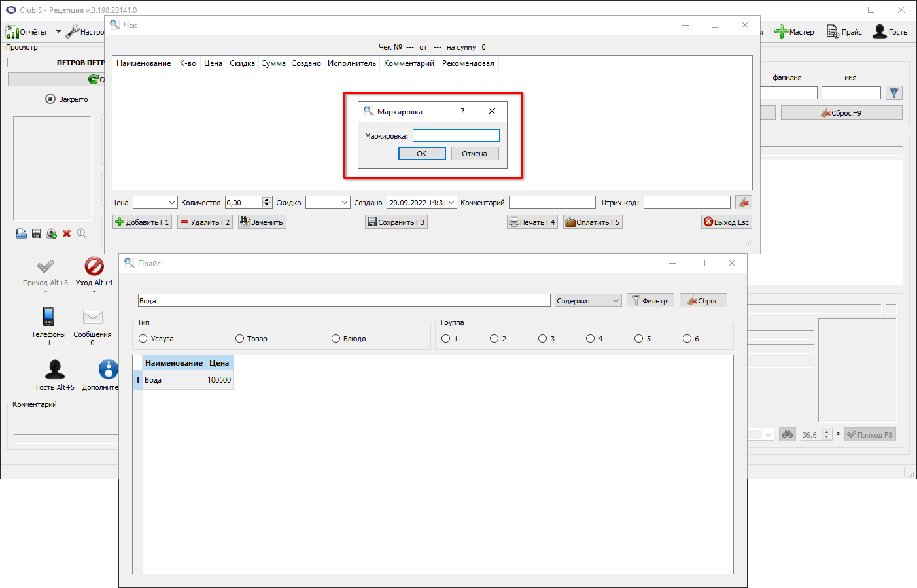This screenshot has height=588, width=917.
Task: Click the magnifier zoom photo icon
Action: coord(82,233)
